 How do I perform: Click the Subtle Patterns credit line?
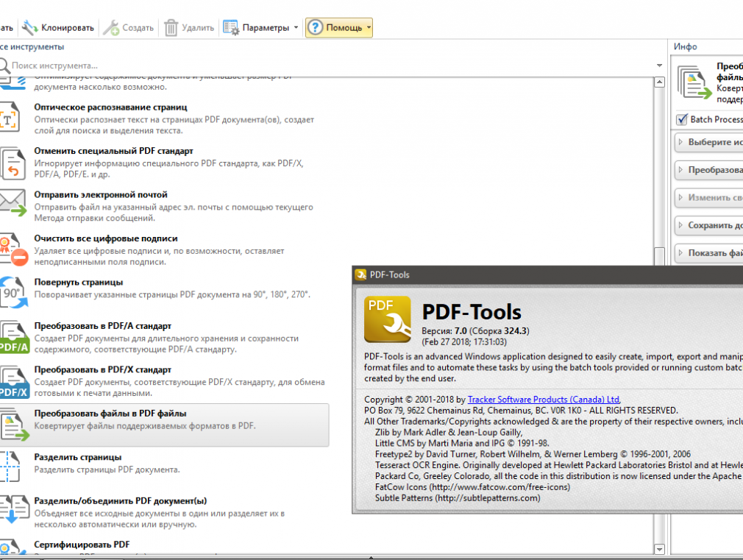[458, 498]
